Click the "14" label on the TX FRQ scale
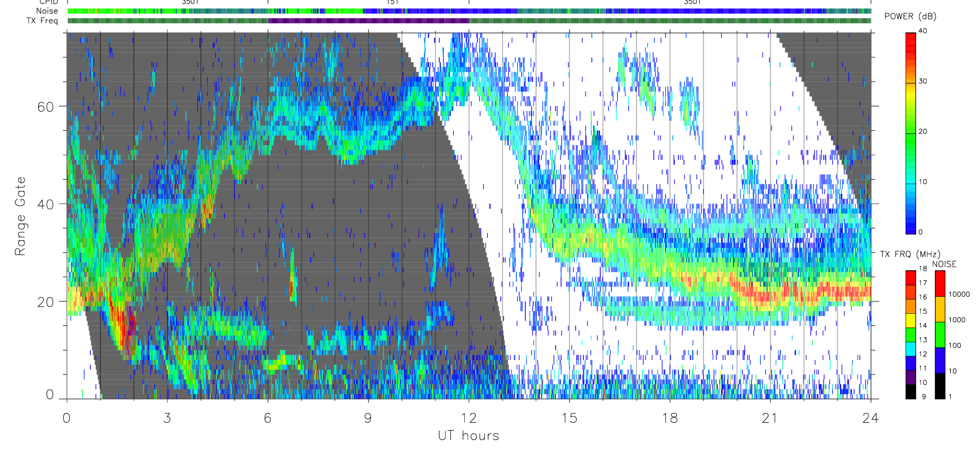 pyautogui.click(x=923, y=325)
